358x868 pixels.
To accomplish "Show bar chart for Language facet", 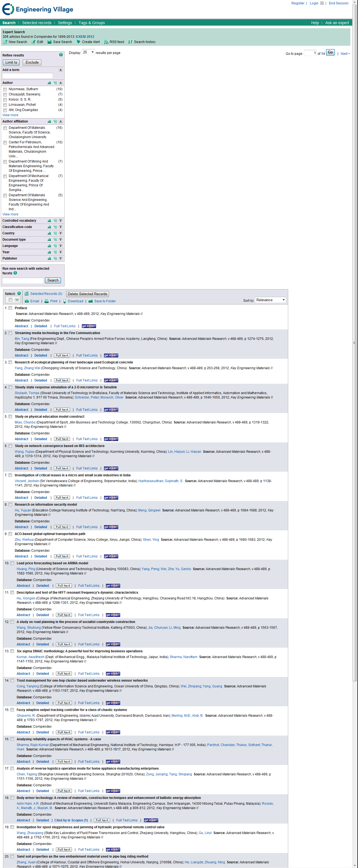I will [x=50, y=246].
